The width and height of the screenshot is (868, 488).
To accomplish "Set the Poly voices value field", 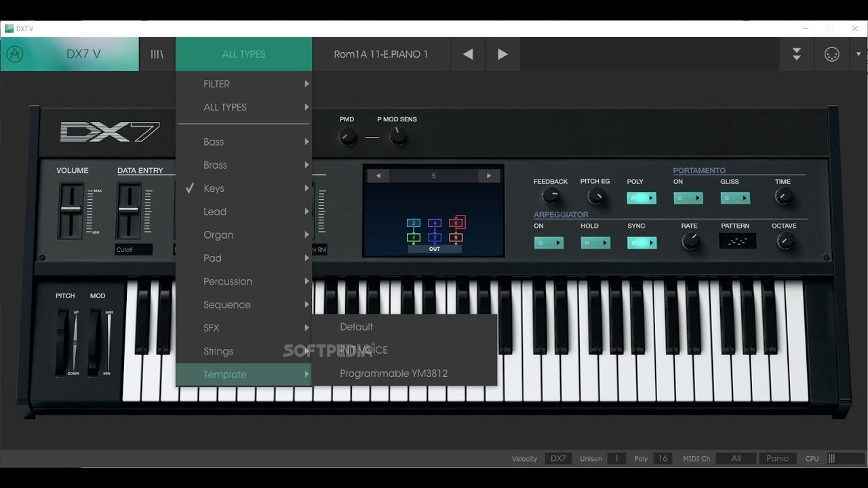I will click(663, 458).
